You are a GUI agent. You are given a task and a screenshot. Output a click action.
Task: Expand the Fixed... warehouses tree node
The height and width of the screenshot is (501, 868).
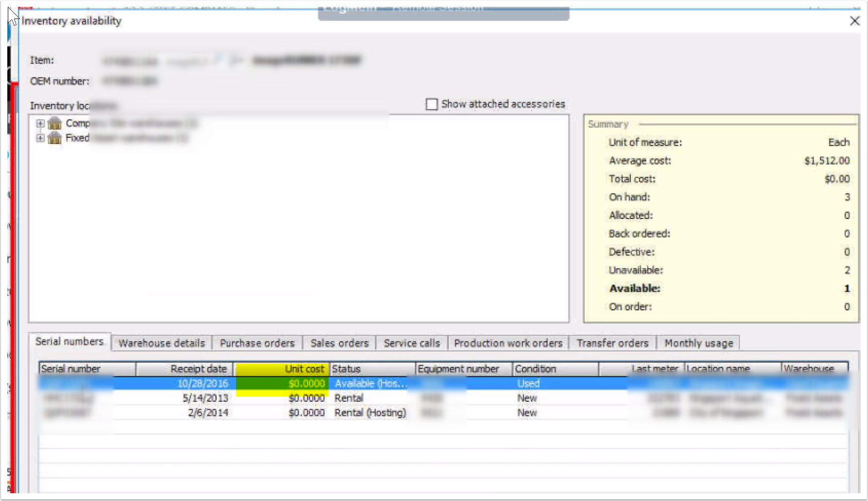40,138
